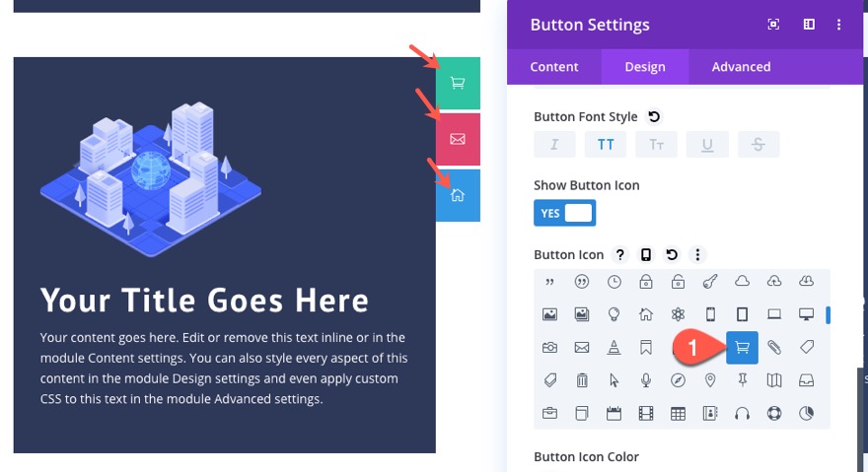The image size is (868, 472).
Task: Choose the stacked pictures icon
Action: pyautogui.click(x=582, y=315)
